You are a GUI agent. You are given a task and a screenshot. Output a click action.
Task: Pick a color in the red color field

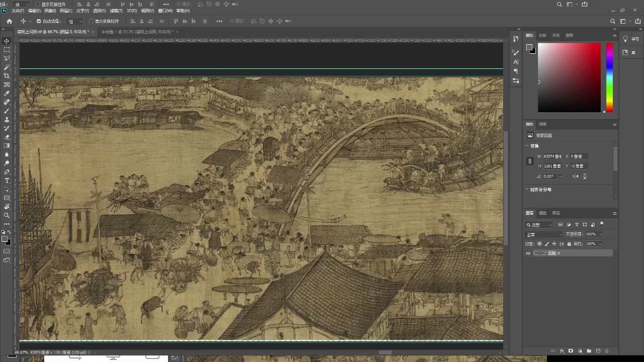click(569, 77)
